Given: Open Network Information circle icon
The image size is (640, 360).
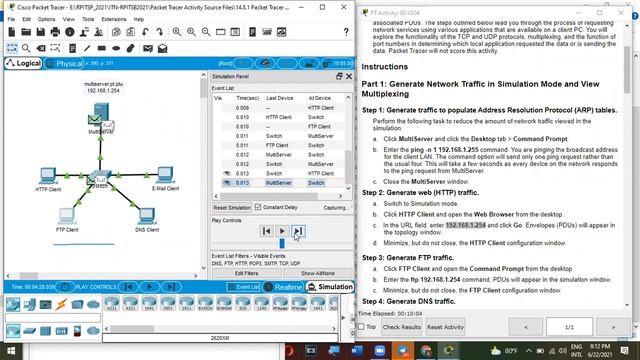Looking at the screenshot, I should pos(70,32).
